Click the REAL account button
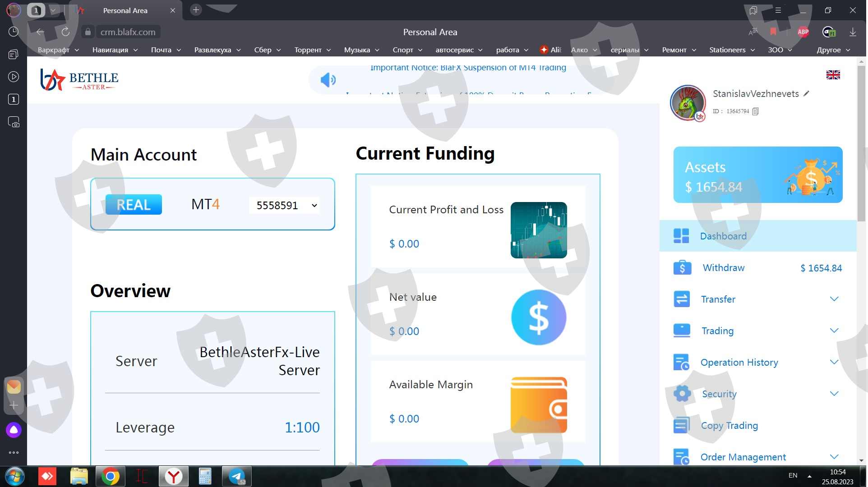868x487 pixels. tap(134, 205)
